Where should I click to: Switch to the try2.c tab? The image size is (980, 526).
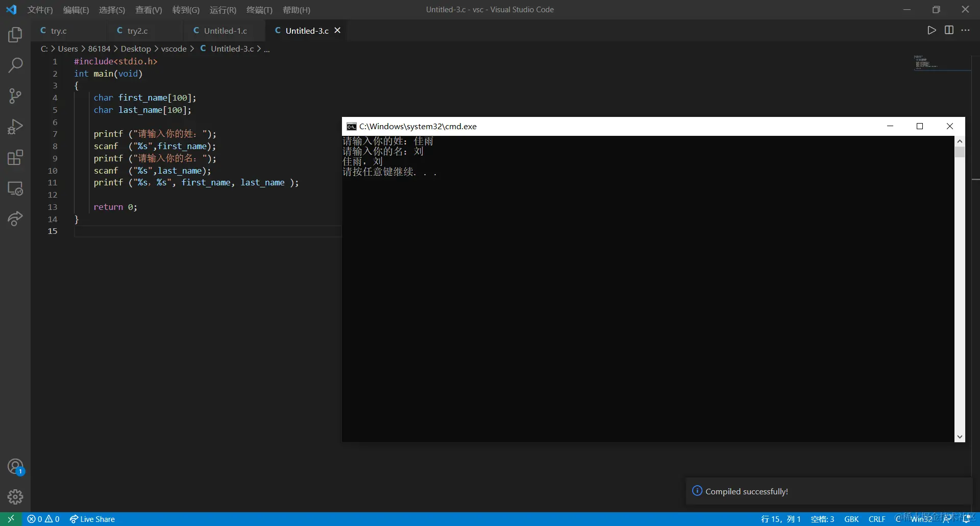click(x=145, y=31)
